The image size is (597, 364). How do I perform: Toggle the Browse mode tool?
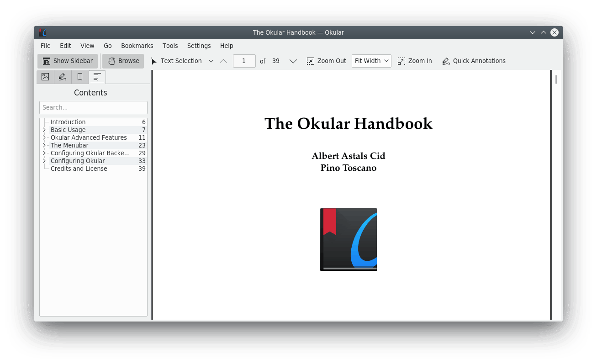(x=123, y=61)
